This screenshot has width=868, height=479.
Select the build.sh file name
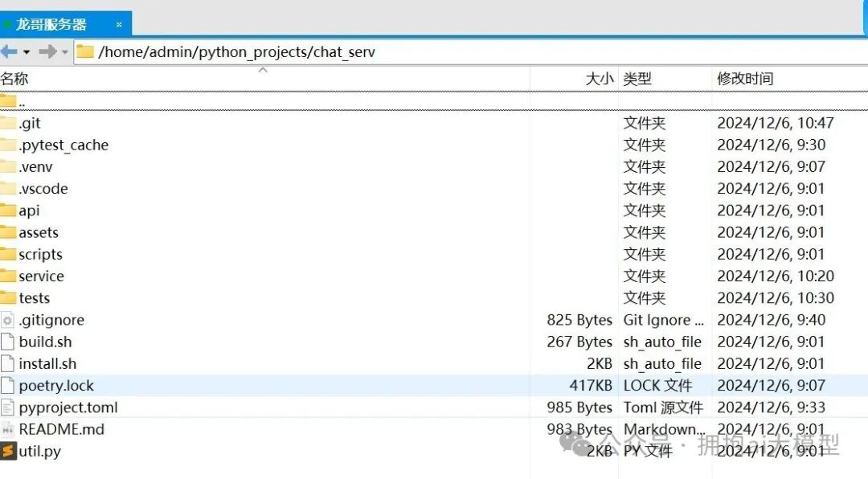(45, 342)
